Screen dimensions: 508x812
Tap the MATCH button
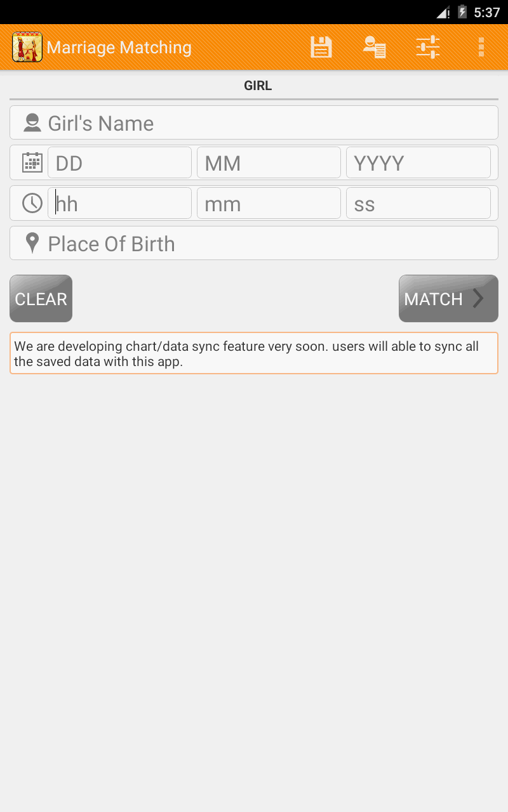[448, 298]
